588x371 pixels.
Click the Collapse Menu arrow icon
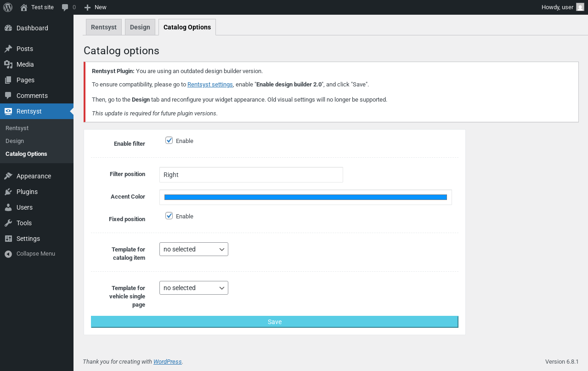coord(8,254)
